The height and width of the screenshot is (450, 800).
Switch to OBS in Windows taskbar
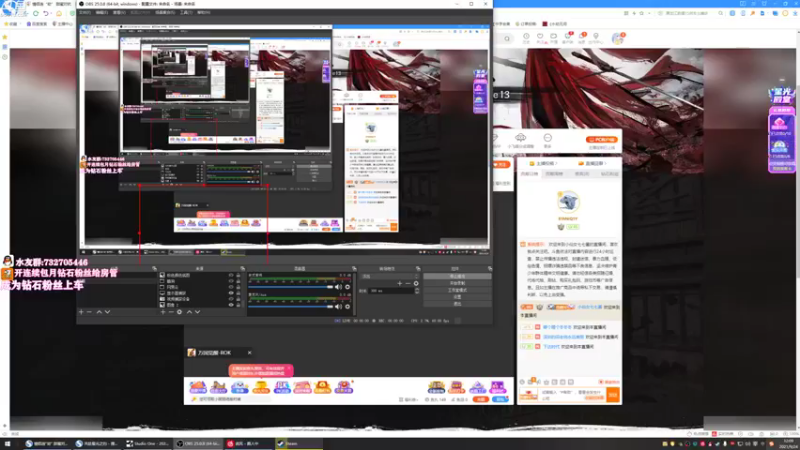(198, 444)
